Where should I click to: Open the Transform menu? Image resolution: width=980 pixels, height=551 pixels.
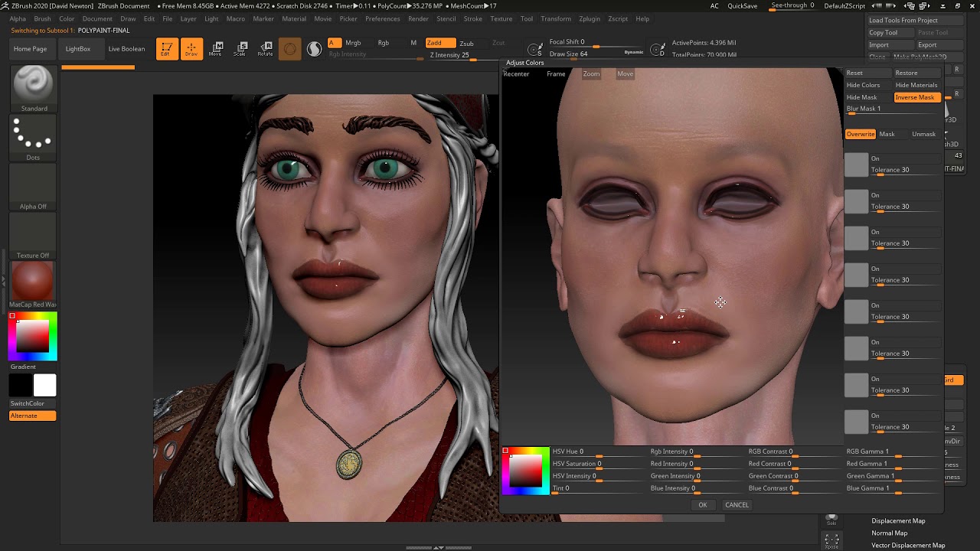pyautogui.click(x=556, y=18)
